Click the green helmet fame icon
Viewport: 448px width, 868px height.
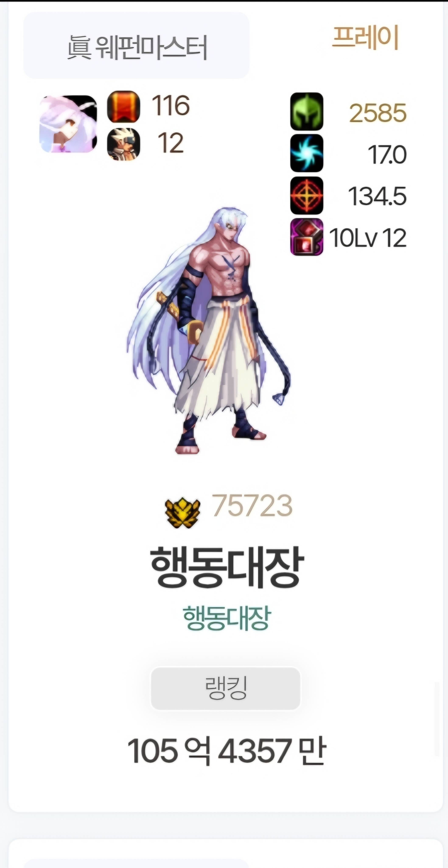point(307,112)
